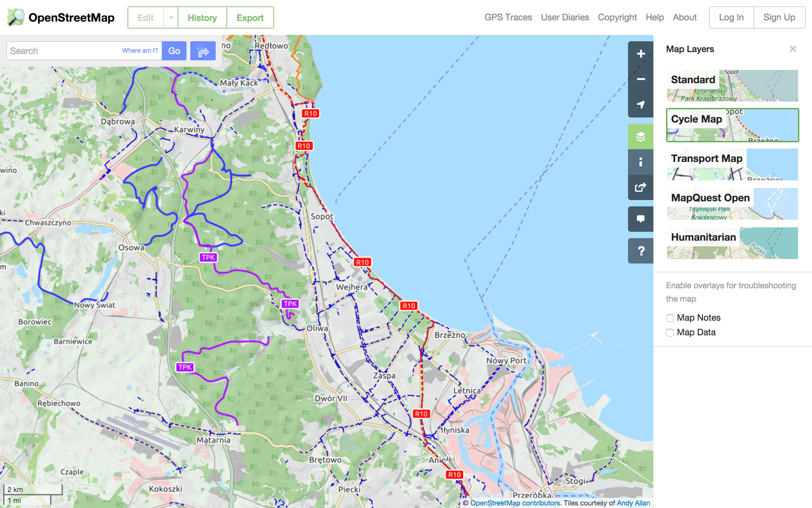Select the Humanitarian map layer
Image resolution: width=812 pixels, height=508 pixels.
point(732,243)
